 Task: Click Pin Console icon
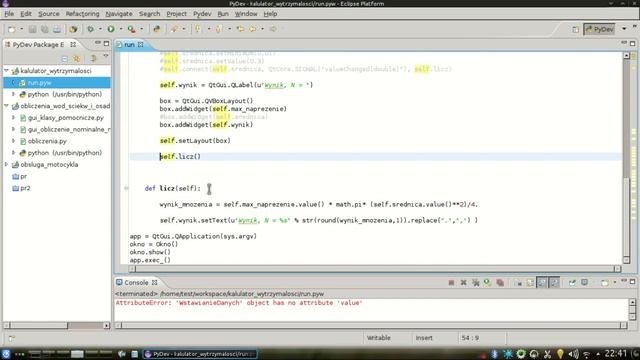tap(572, 282)
